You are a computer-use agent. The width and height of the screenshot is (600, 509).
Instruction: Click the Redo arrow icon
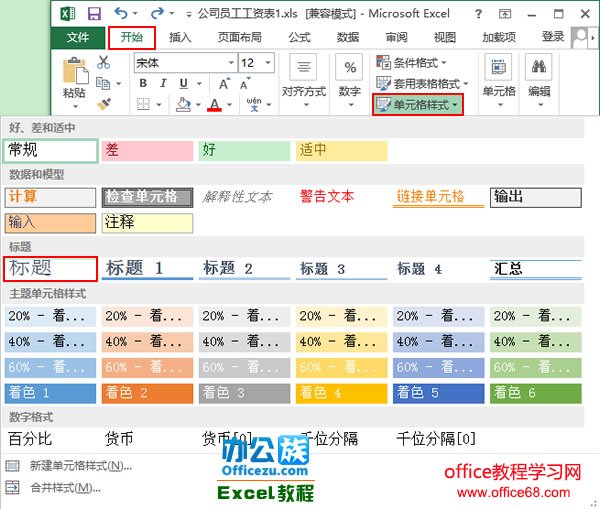[x=157, y=13]
